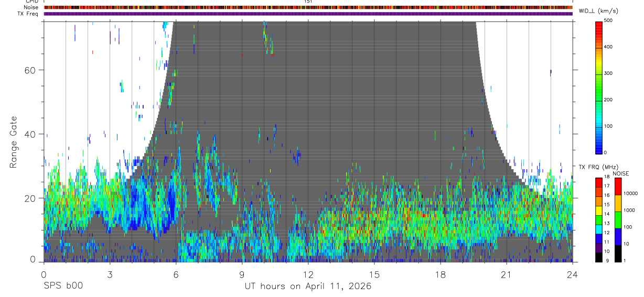Click the SPS b00 station label

[62, 286]
